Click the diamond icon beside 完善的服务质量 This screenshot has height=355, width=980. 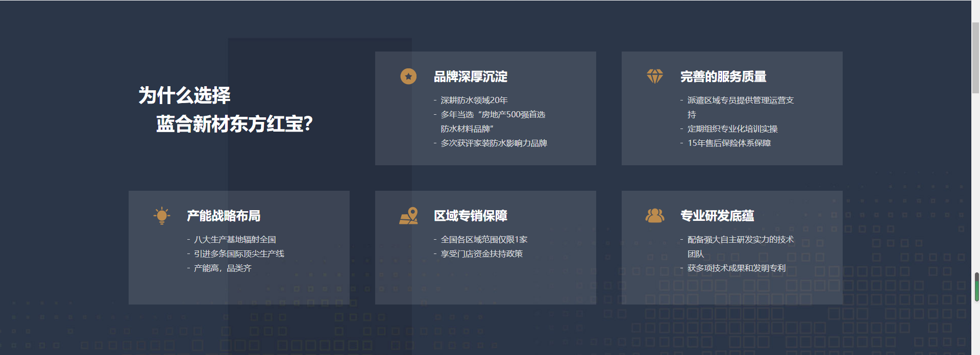[x=655, y=77]
